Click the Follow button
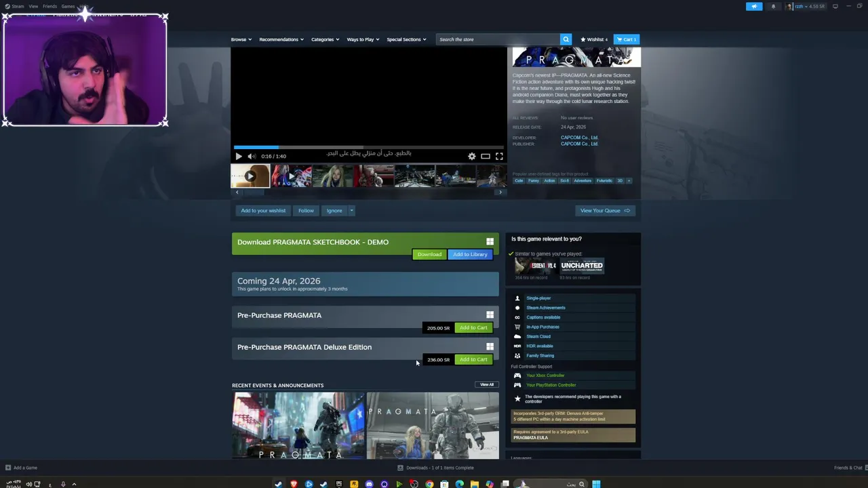The width and height of the screenshot is (868, 488). click(306, 211)
